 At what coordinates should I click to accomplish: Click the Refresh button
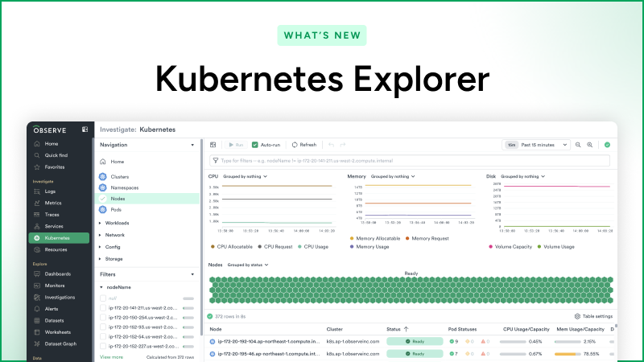pyautogui.click(x=304, y=145)
